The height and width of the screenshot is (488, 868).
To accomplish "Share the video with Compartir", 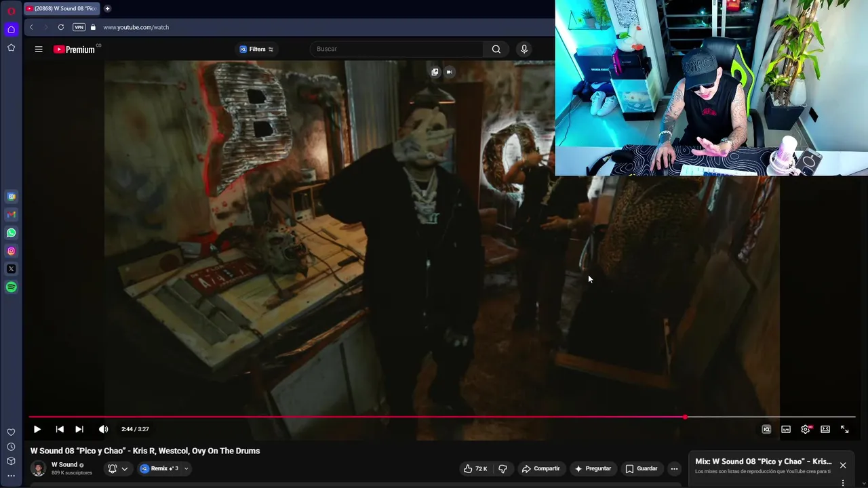I will coord(540,468).
